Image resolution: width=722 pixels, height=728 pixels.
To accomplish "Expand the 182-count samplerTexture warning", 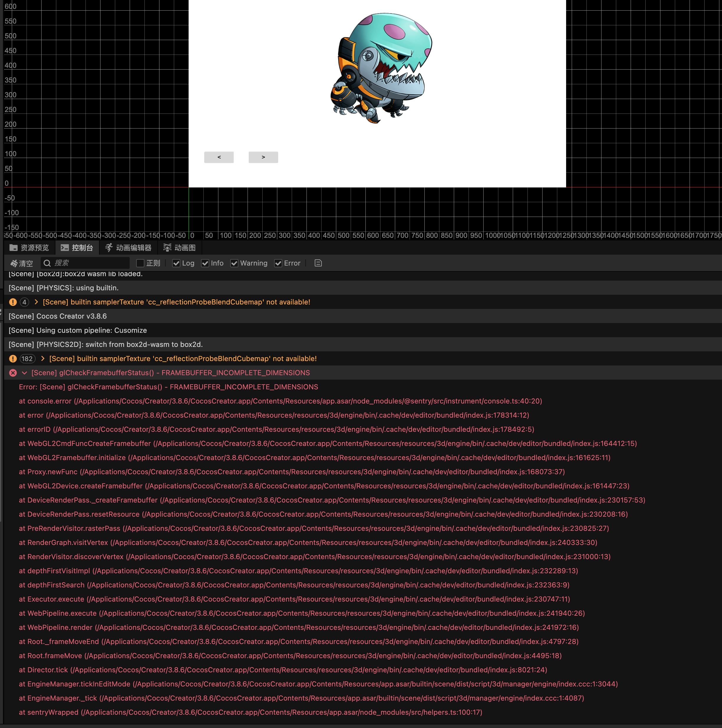I will click(42, 359).
